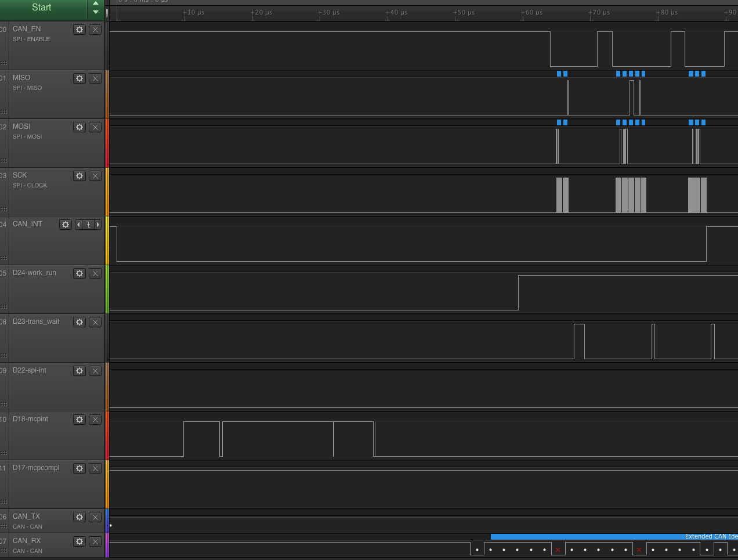Select the SCK channel name label
Viewport: 738px width, 560px height.
pyautogui.click(x=20, y=175)
